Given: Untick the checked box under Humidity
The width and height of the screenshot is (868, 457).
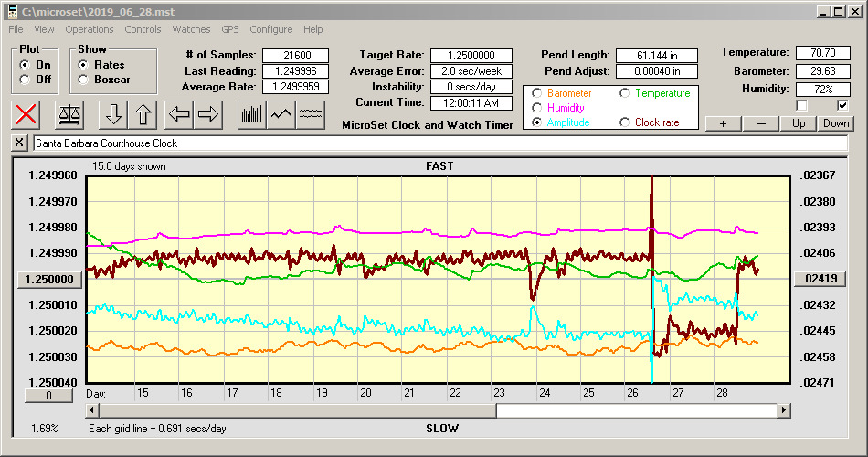Looking at the screenshot, I should [842, 105].
